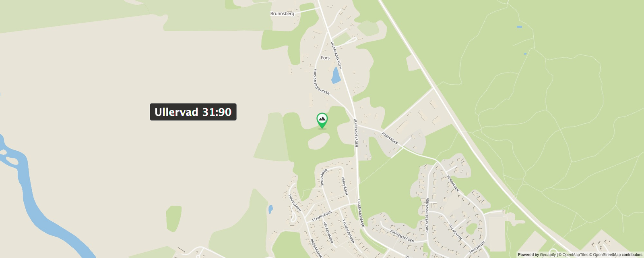Click the Fors Smedjebacken street label

pos(321,82)
